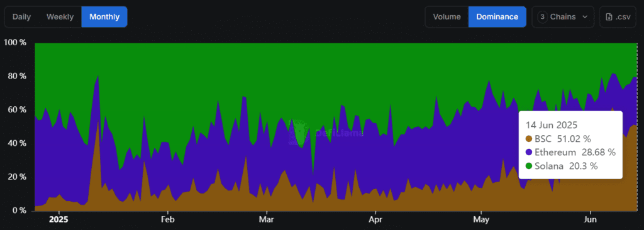Toggle chart to Dominance view
Screen dimensions: 644x230
497,17
